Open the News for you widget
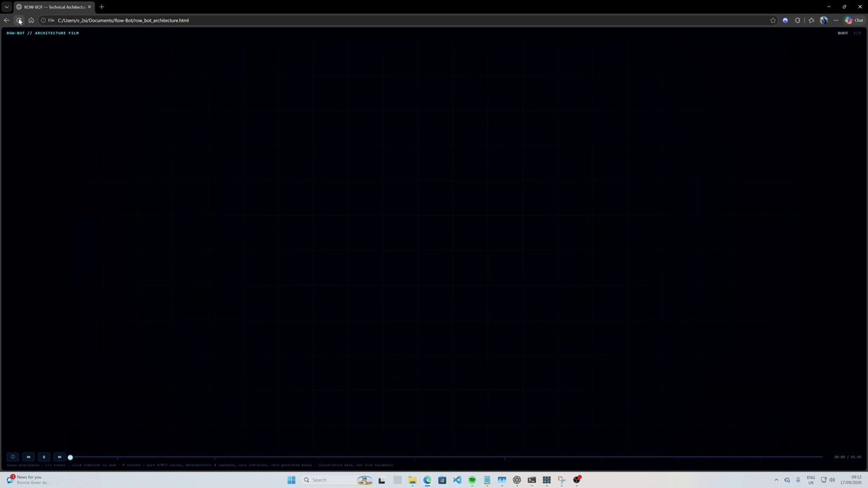 point(29,479)
